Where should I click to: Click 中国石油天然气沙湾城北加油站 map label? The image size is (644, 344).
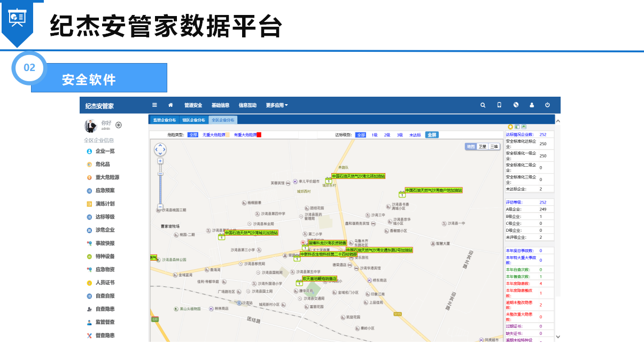[251, 233]
